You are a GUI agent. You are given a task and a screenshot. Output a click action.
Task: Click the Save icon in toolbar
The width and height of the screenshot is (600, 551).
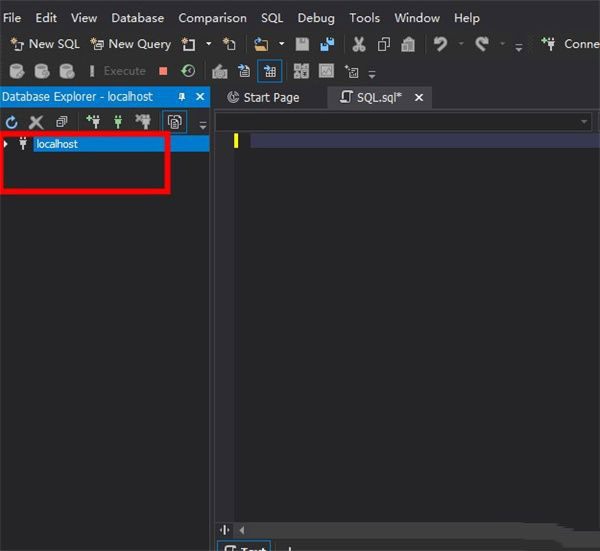tap(302, 44)
